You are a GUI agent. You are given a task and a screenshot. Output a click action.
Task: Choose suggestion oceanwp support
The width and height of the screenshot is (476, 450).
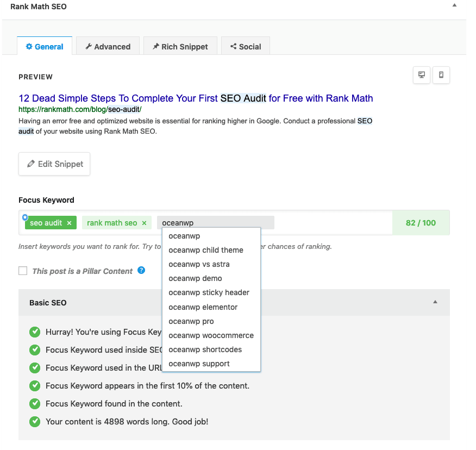click(211, 364)
